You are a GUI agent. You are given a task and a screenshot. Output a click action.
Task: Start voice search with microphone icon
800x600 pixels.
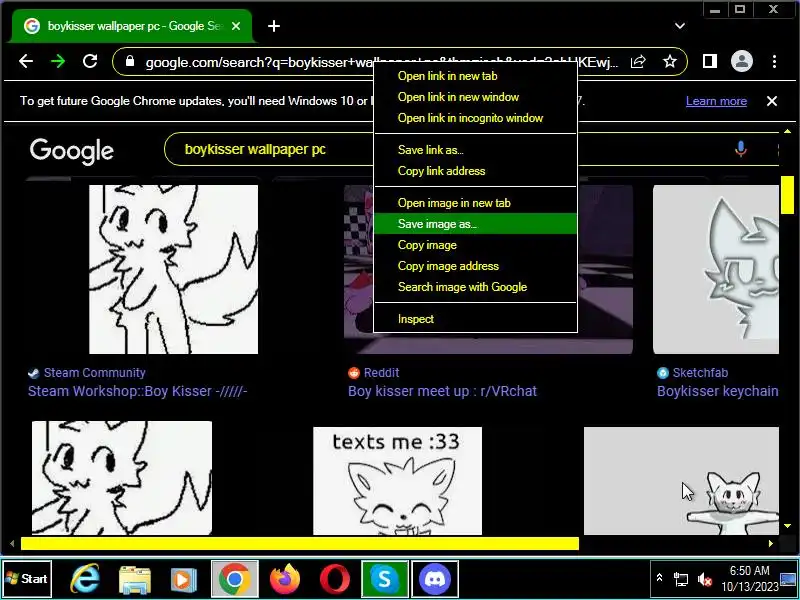click(741, 149)
